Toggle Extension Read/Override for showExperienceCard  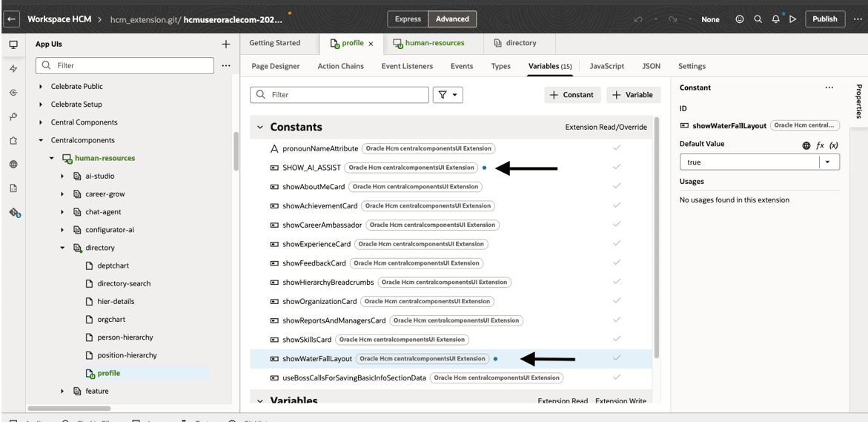pyautogui.click(x=617, y=244)
